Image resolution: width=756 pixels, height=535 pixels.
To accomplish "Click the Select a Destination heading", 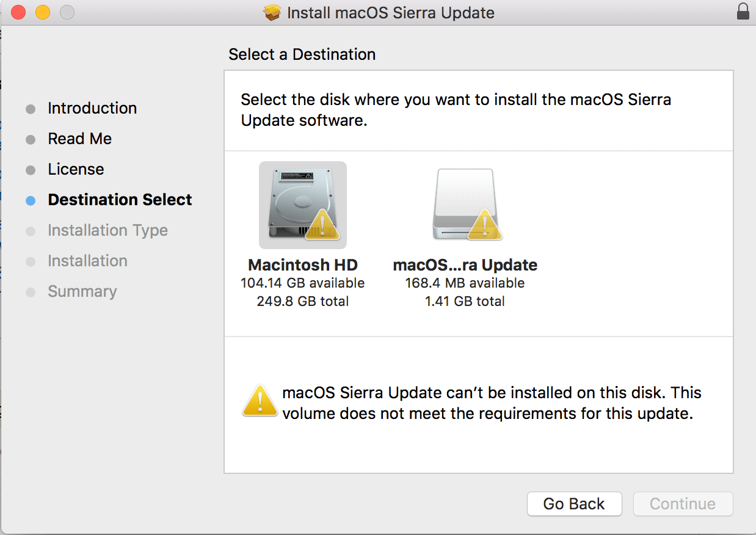I will pos(302,54).
